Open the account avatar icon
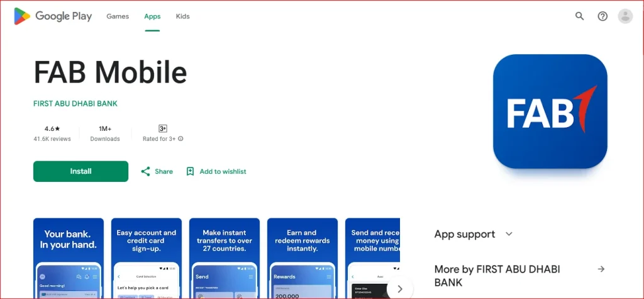Screen dimensions: 644x299 tap(625, 16)
